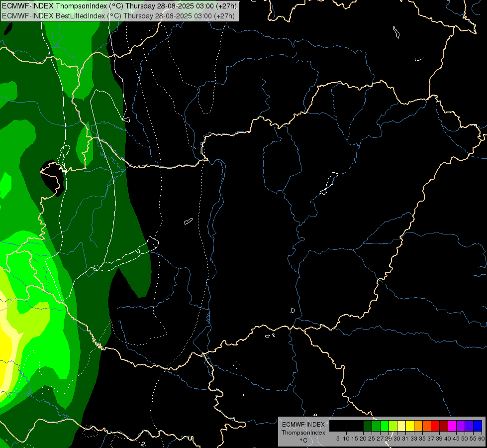Click the legend scale value 45

click(x=456, y=439)
